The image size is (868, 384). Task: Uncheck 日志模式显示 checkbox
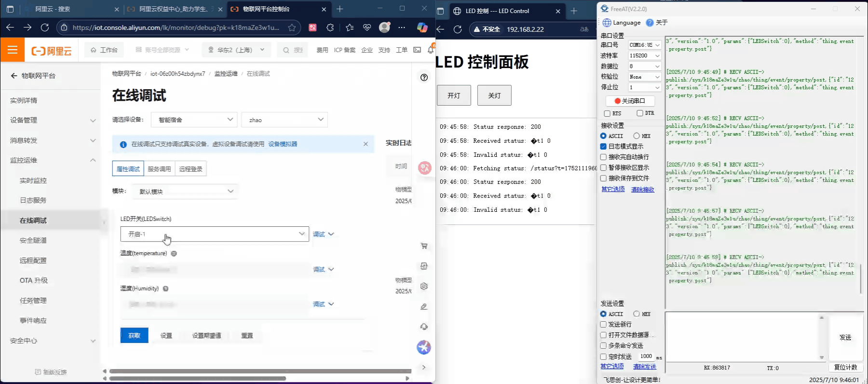(x=603, y=146)
